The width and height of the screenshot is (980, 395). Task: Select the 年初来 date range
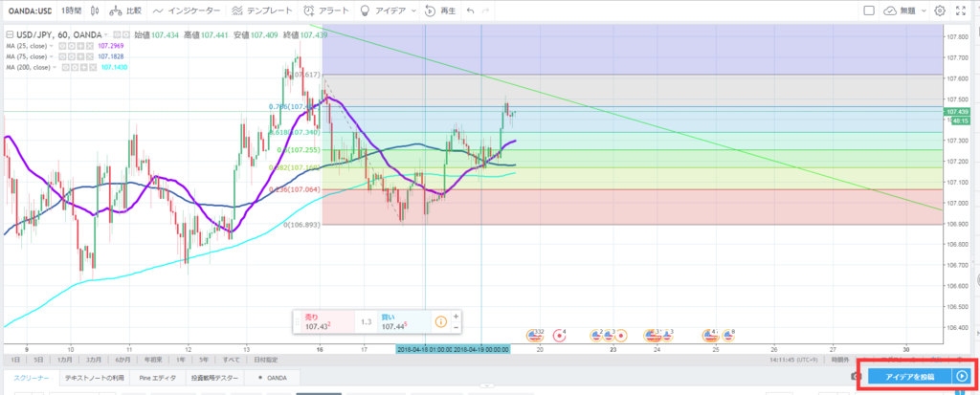tap(152, 360)
